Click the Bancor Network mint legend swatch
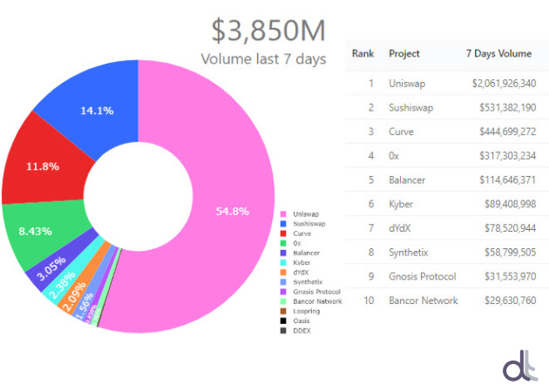Viewport: 549px width, 392px height. click(283, 301)
